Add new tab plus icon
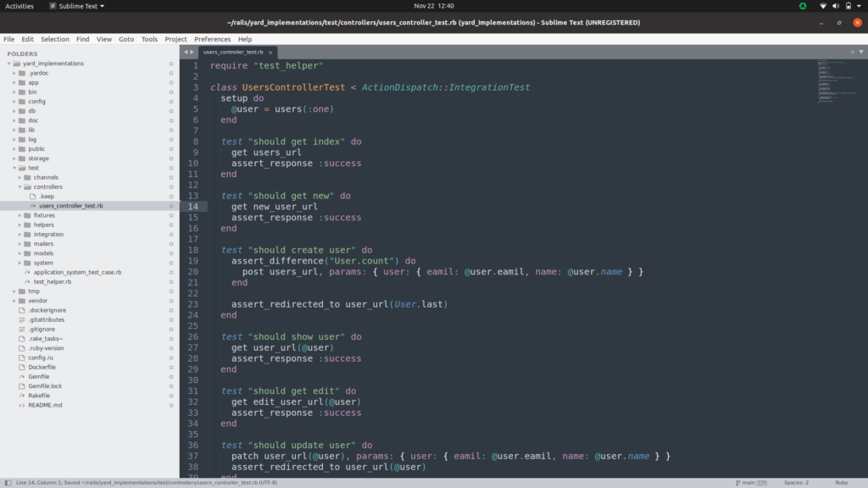Image resolution: width=868 pixels, height=488 pixels. pyautogui.click(x=853, y=52)
